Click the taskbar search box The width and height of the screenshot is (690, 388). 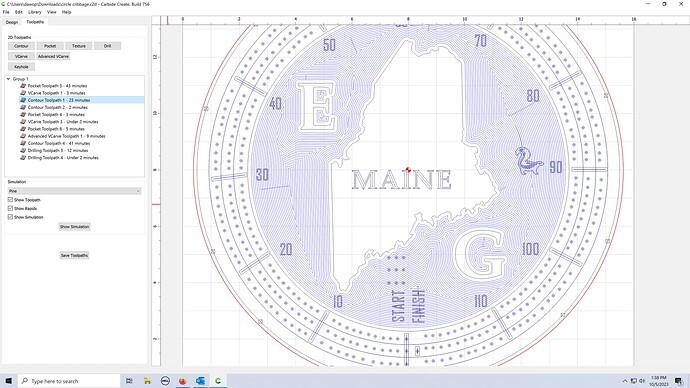69,381
